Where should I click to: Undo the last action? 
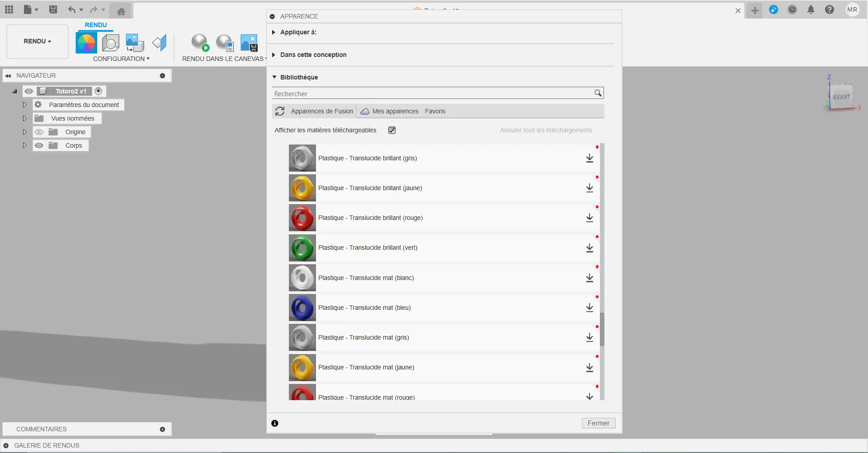tap(71, 9)
